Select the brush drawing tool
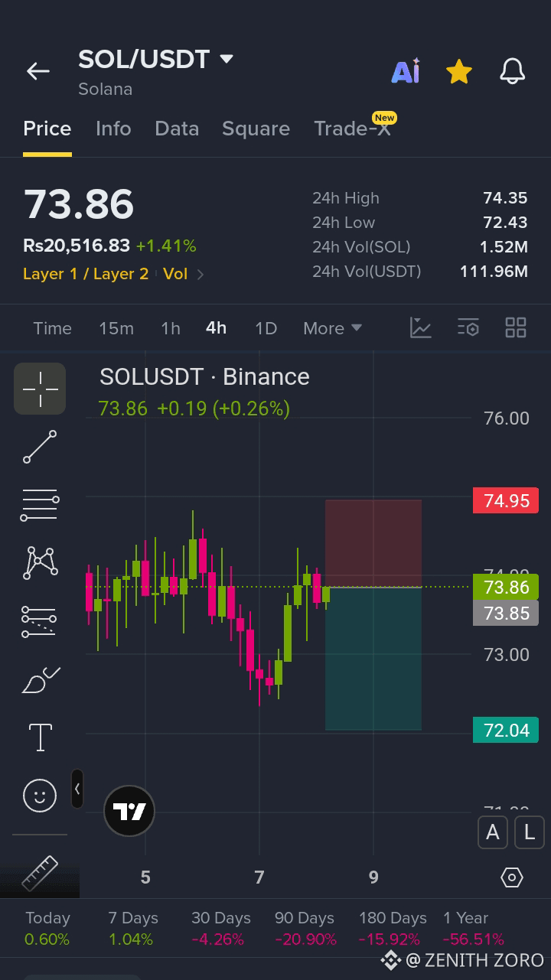 (40, 679)
